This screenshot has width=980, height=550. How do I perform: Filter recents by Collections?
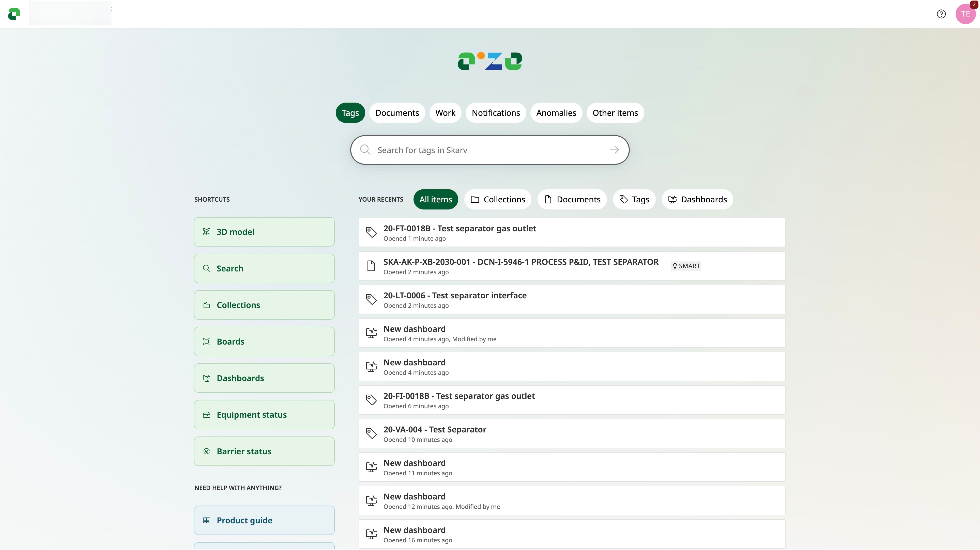(x=498, y=200)
